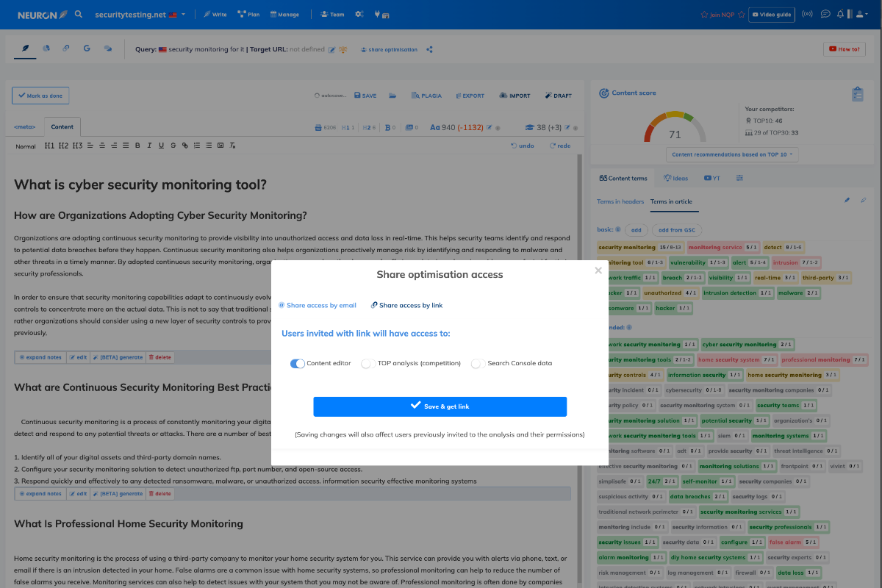Click the add from GSC button
This screenshot has height=588, width=882.
click(x=676, y=230)
